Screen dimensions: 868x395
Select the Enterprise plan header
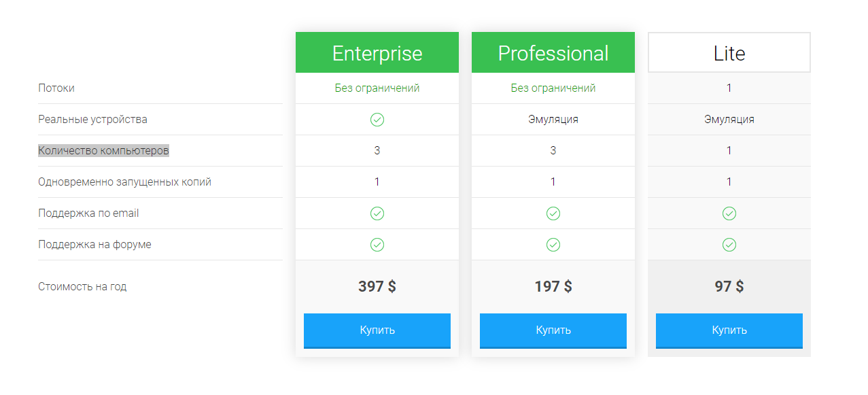(x=377, y=53)
